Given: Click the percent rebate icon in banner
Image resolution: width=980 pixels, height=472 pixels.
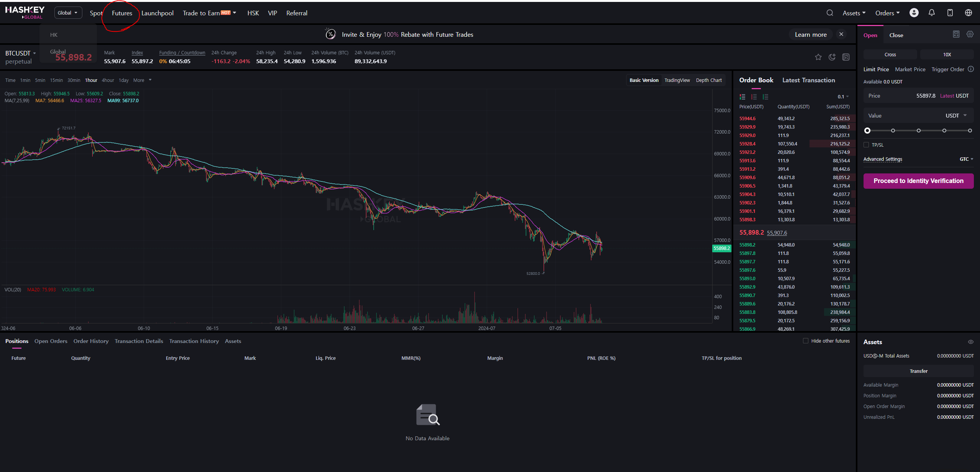Looking at the screenshot, I should 330,34.
